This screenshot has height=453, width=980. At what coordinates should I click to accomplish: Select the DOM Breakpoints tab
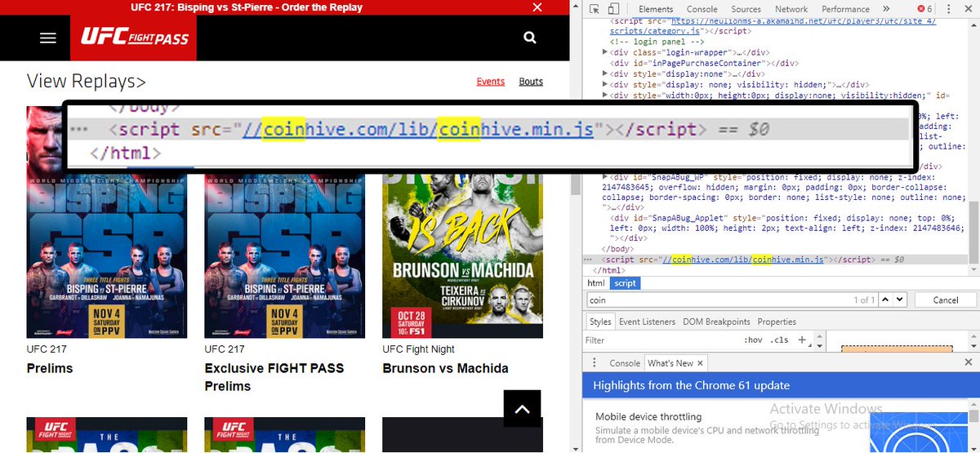coord(716,322)
